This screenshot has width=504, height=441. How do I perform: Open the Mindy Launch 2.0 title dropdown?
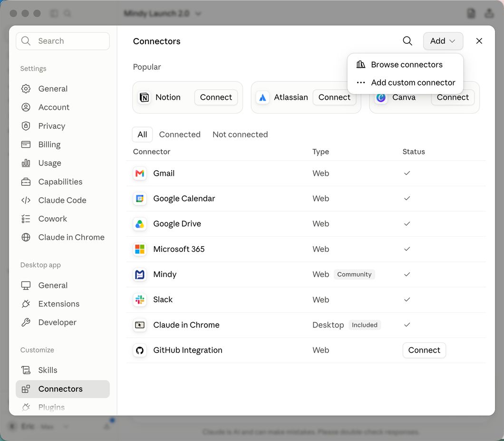[162, 13]
